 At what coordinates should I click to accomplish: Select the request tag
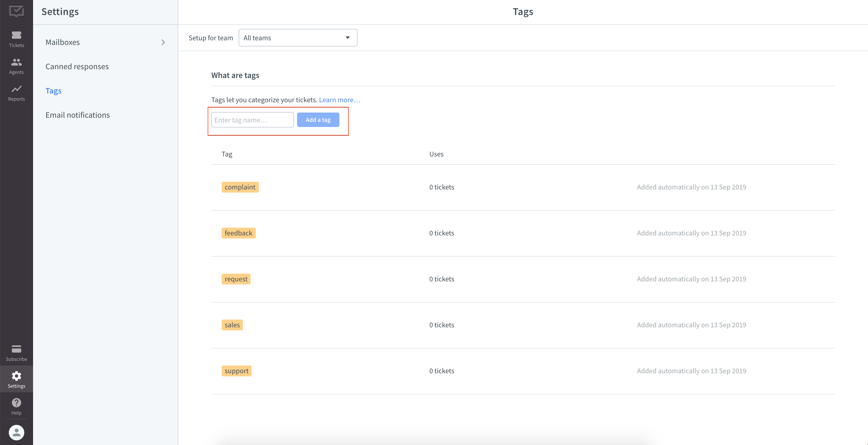(236, 279)
